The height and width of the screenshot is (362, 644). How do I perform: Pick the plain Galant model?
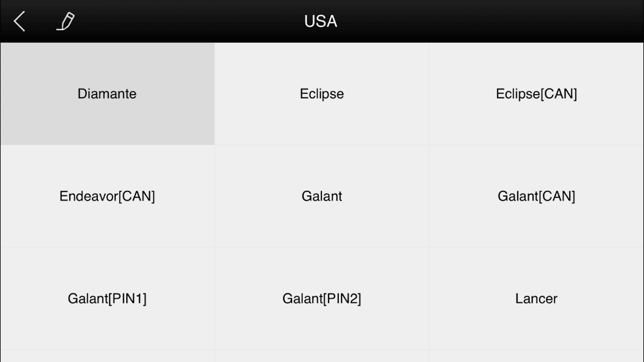(322, 196)
